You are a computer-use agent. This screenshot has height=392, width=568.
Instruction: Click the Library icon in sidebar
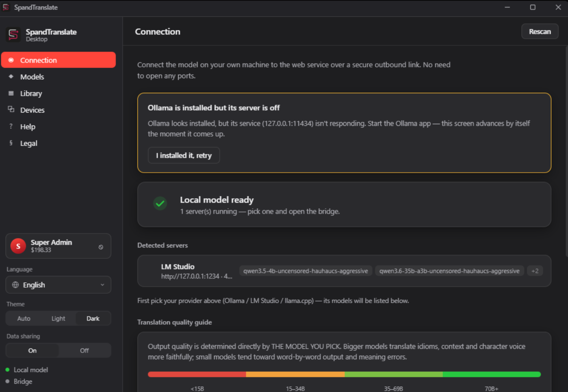[11, 93]
